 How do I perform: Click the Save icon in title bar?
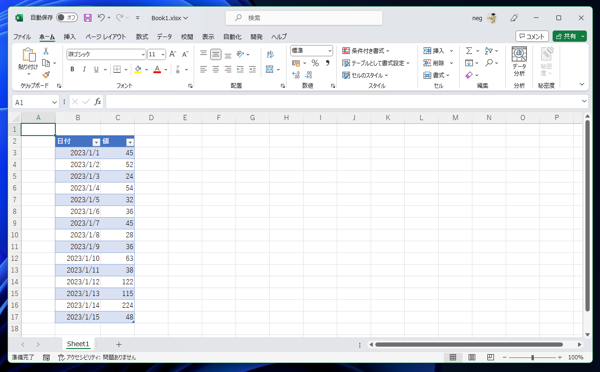point(88,18)
